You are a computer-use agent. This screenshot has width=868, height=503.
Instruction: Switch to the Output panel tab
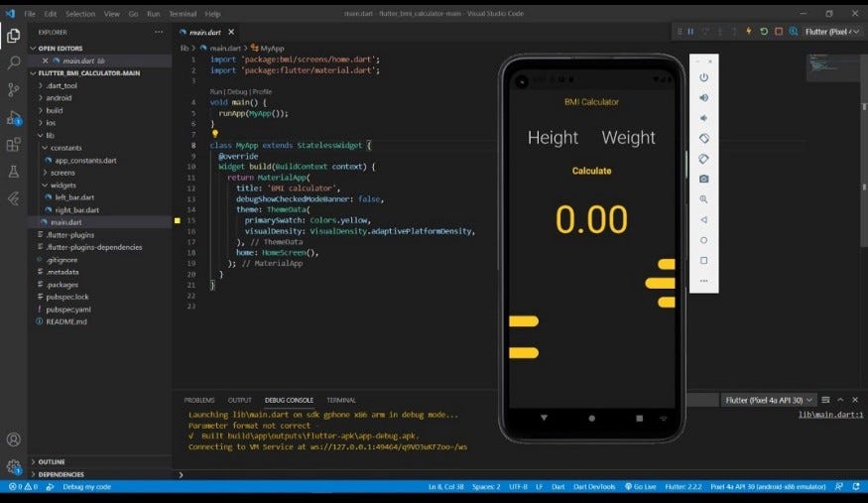(x=240, y=400)
